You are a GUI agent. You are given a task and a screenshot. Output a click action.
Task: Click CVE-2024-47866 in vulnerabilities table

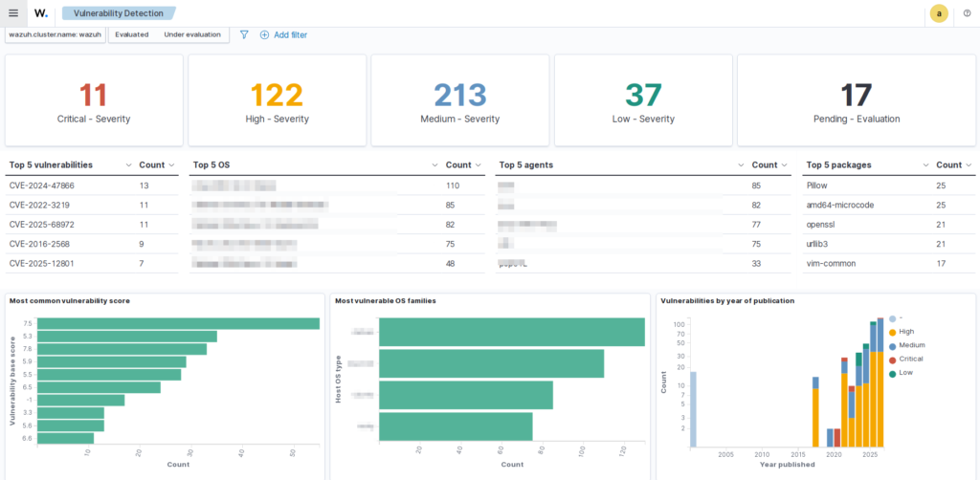tap(42, 185)
